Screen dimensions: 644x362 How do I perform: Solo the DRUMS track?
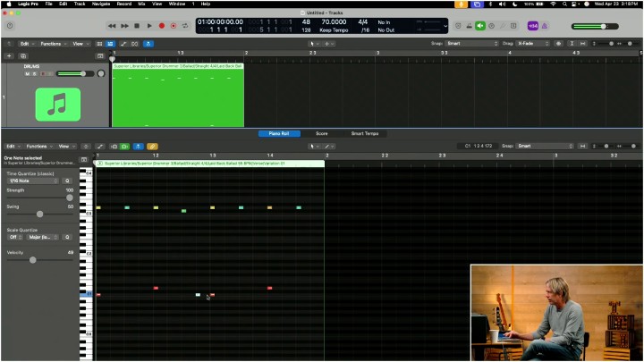[35, 74]
